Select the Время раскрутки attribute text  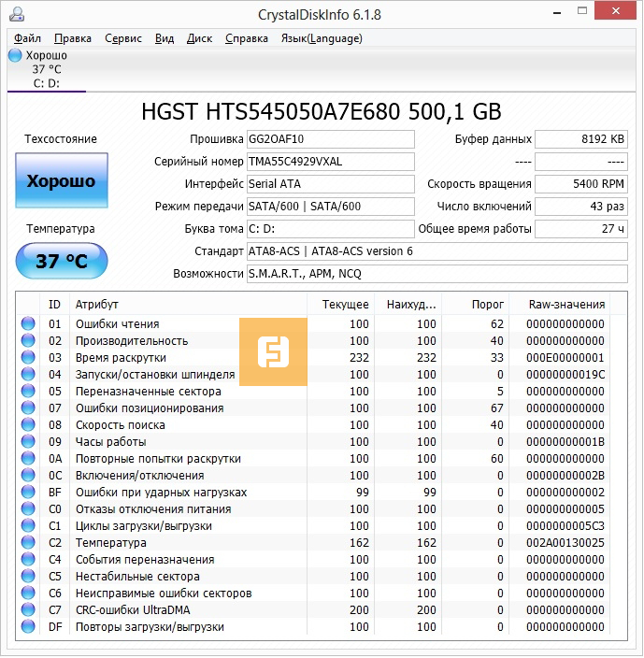tap(121, 358)
